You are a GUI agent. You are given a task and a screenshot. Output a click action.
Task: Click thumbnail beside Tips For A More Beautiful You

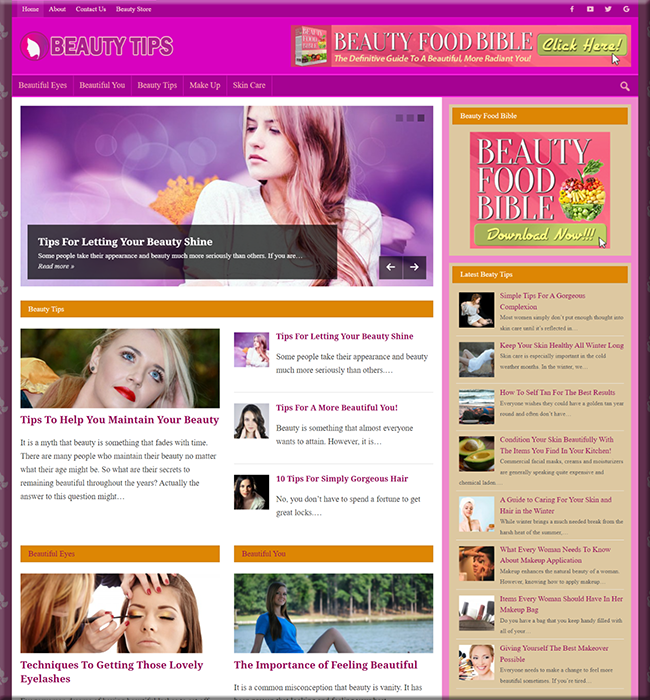251,421
